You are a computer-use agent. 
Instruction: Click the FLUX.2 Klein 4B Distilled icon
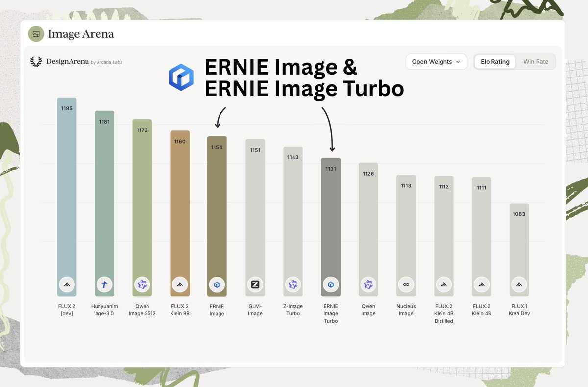pyautogui.click(x=444, y=284)
